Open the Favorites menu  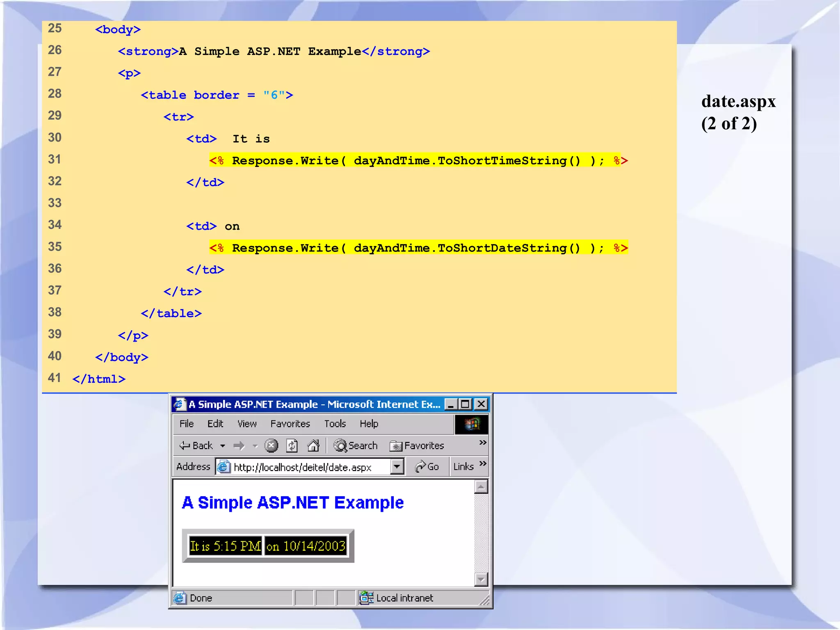pos(290,424)
